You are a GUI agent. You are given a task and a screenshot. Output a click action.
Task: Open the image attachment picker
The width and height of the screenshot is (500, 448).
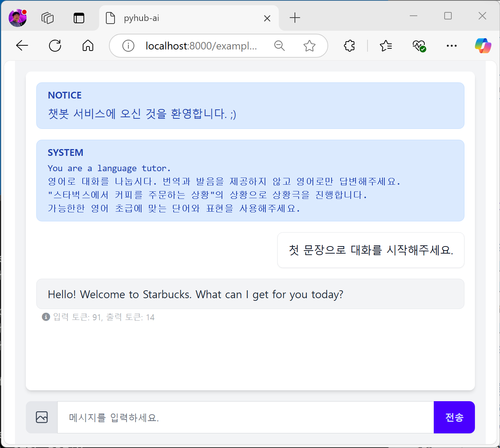pos(41,417)
